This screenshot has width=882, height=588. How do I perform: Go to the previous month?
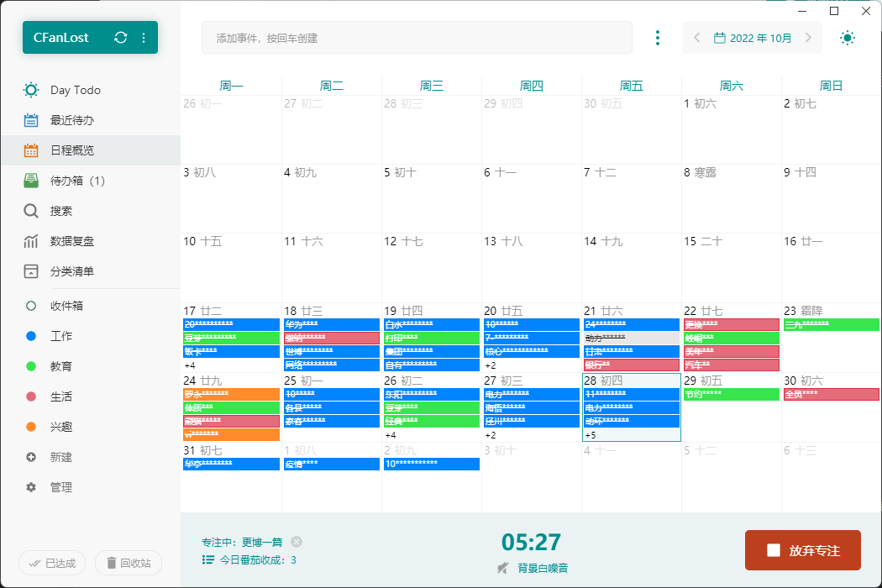[x=697, y=38]
